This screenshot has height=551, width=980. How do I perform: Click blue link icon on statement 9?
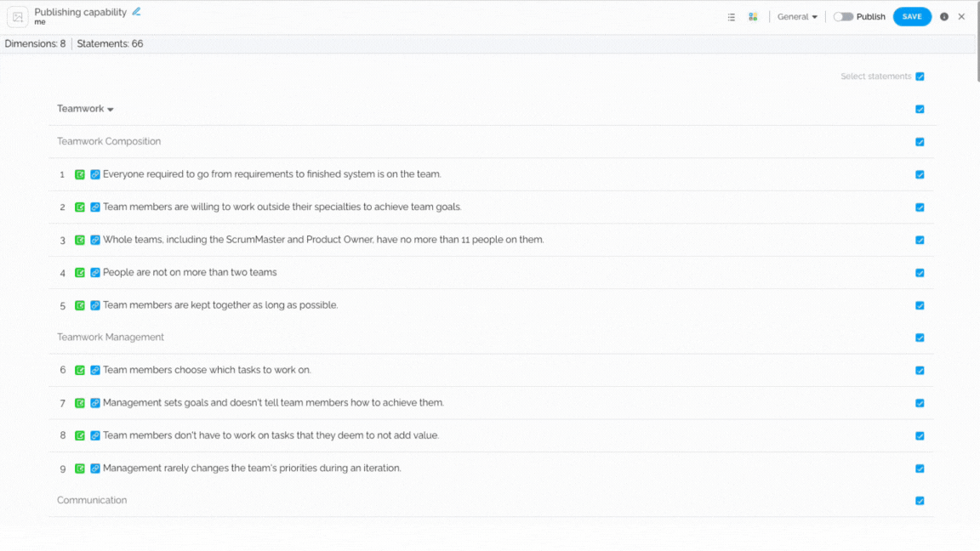tap(95, 469)
